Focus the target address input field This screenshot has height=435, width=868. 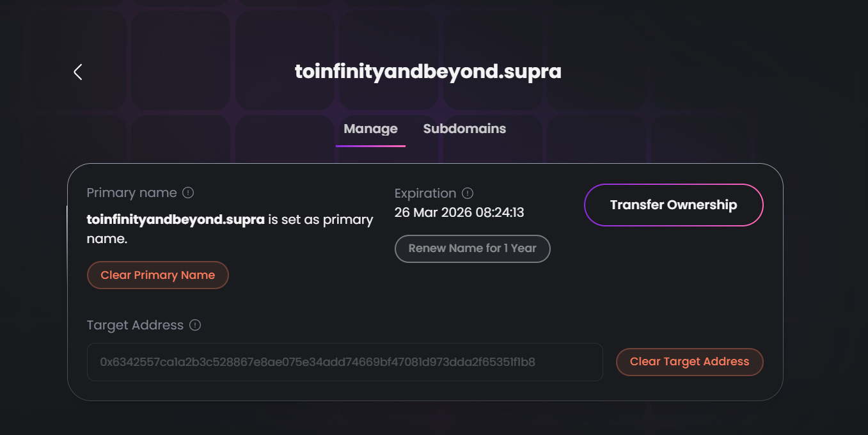pyautogui.click(x=345, y=362)
